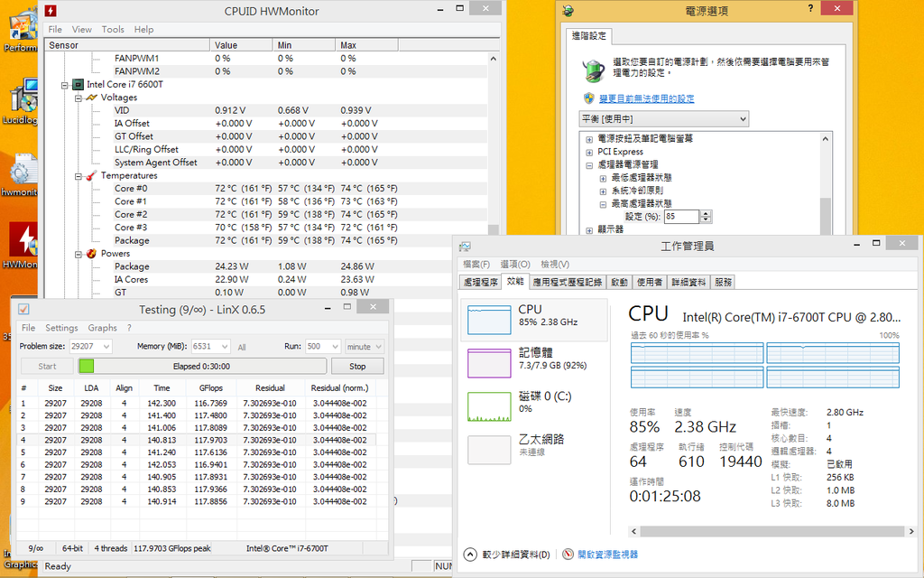The width and height of the screenshot is (924, 578).
Task: Click the shield icon beside the settings link
Action: pos(588,98)
